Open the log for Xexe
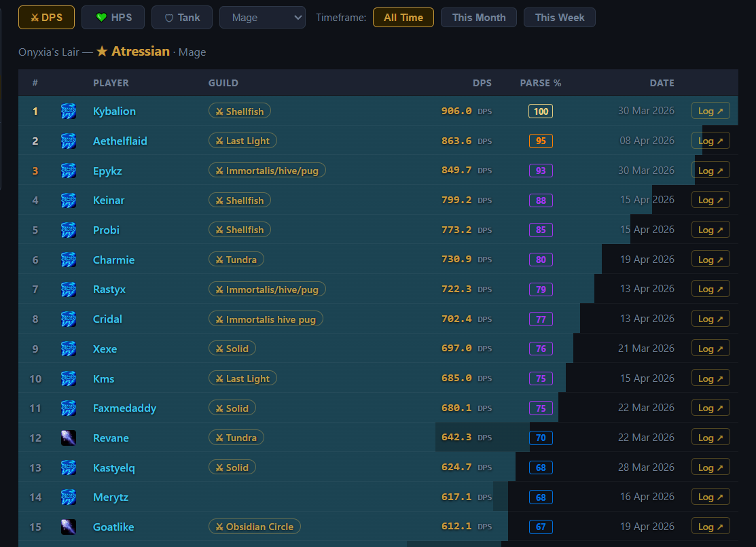756x547 pixels. [710, 349]
